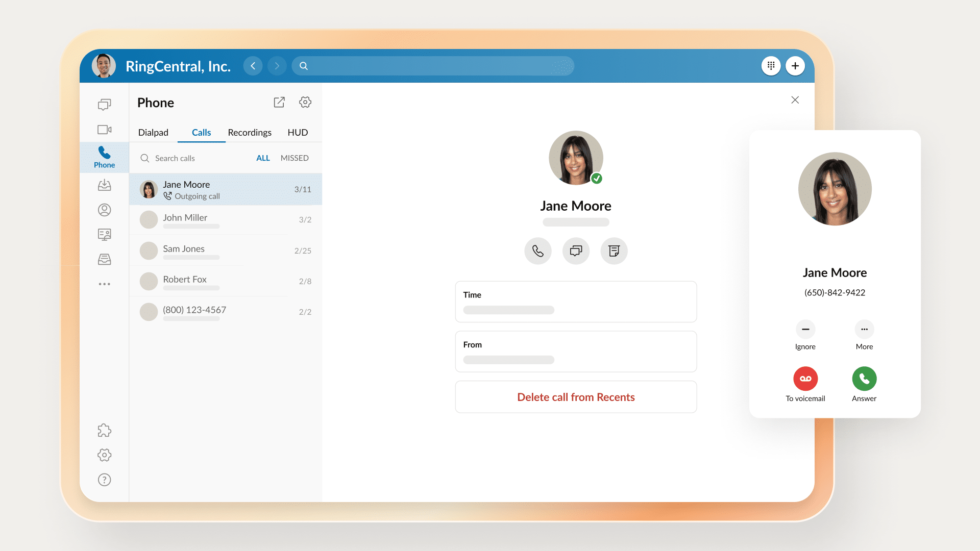Click the dialpad grid icon in the header
This screenshot has height=551, width=980.
771,66
